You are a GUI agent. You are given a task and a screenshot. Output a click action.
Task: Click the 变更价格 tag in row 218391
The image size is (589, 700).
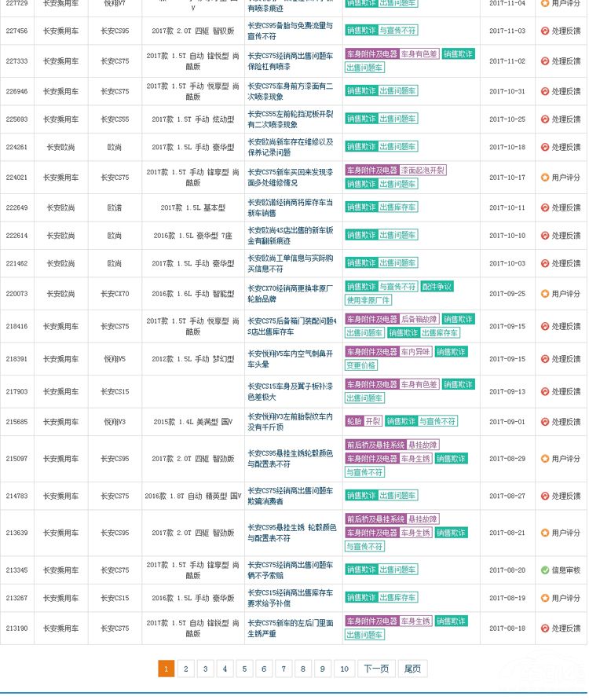point(361,365)
